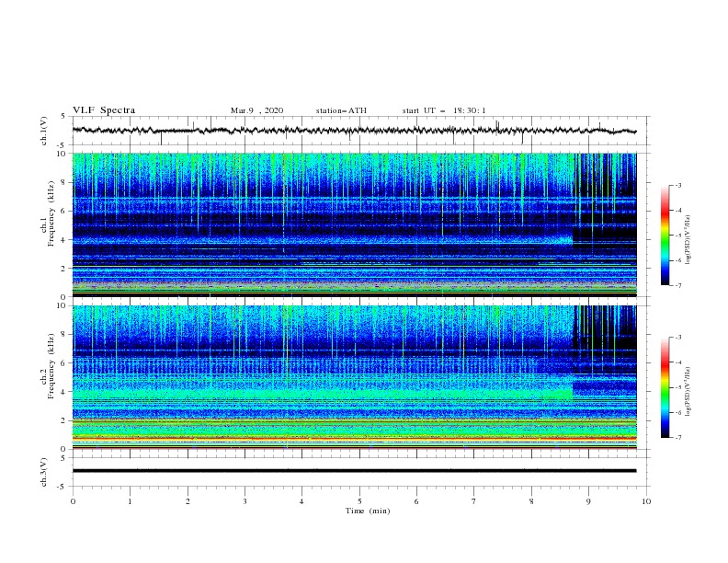
Task: Select ch.1 color scale "log(PSD)(V²/Hz)" label
Action: tap(688, 239)
